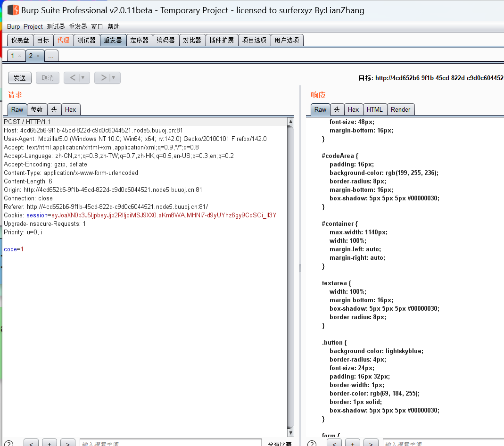The width and height of the screenshot is (504, 446).
Task: Click the code=1 body parameter
Action: point(14,249)
